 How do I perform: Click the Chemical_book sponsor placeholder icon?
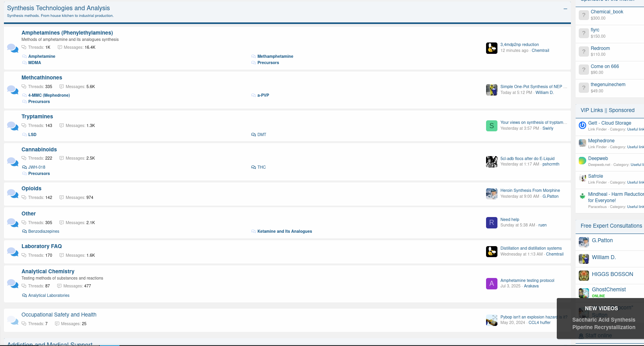[x=583, y=15]
